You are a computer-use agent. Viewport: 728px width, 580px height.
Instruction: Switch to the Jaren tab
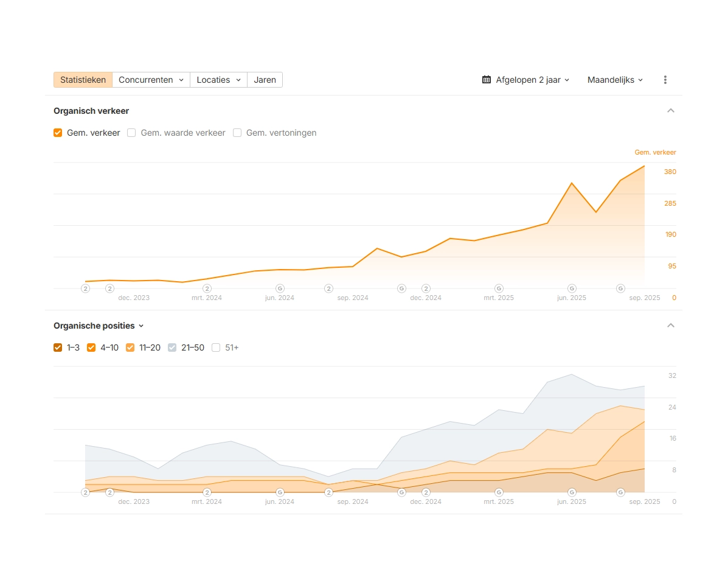[265, 80]
